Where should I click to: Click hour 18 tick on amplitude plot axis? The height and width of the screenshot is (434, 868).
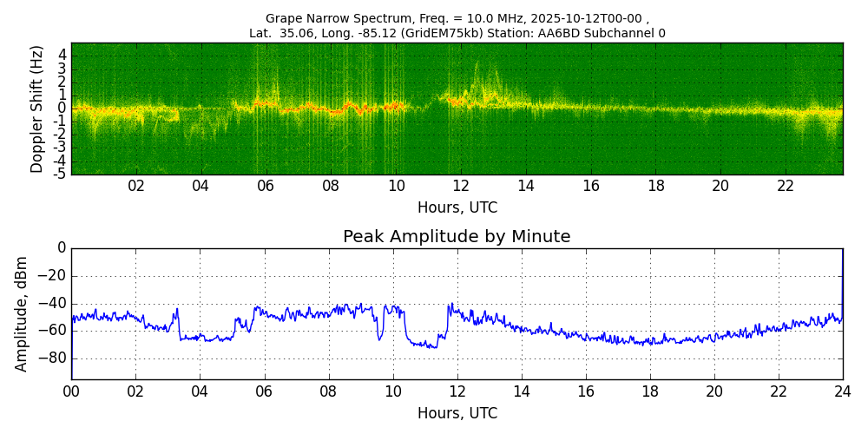(649, 391)
